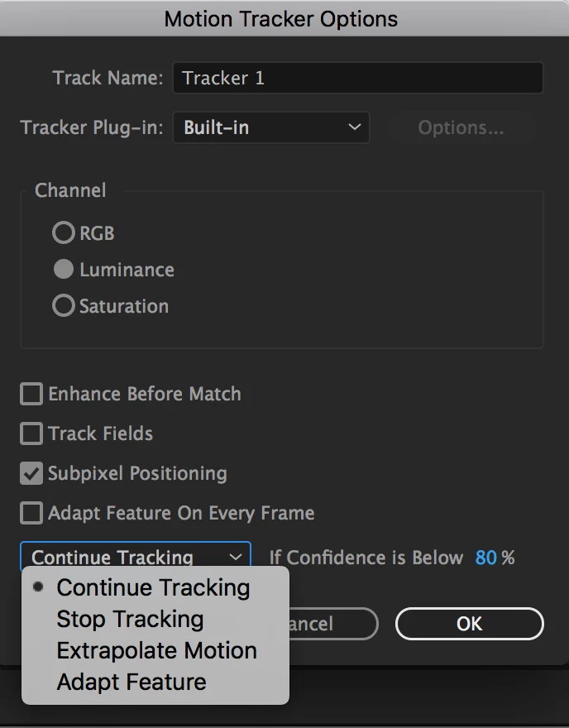Select the RGB channel radio button
The width and height of the screenshot is (569, 728).
pyautogui.click(x=64, y=233)
